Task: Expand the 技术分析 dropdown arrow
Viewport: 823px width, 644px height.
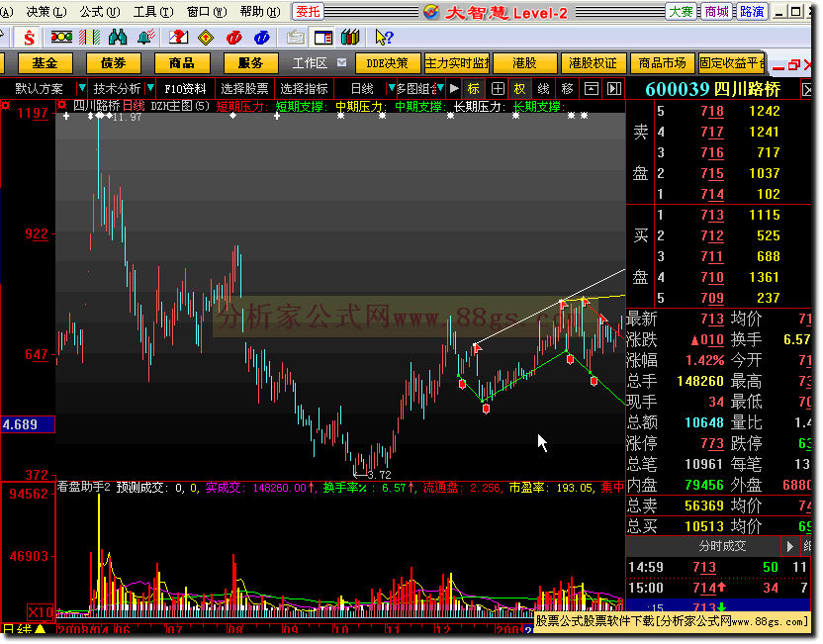Action: point(150,88)
